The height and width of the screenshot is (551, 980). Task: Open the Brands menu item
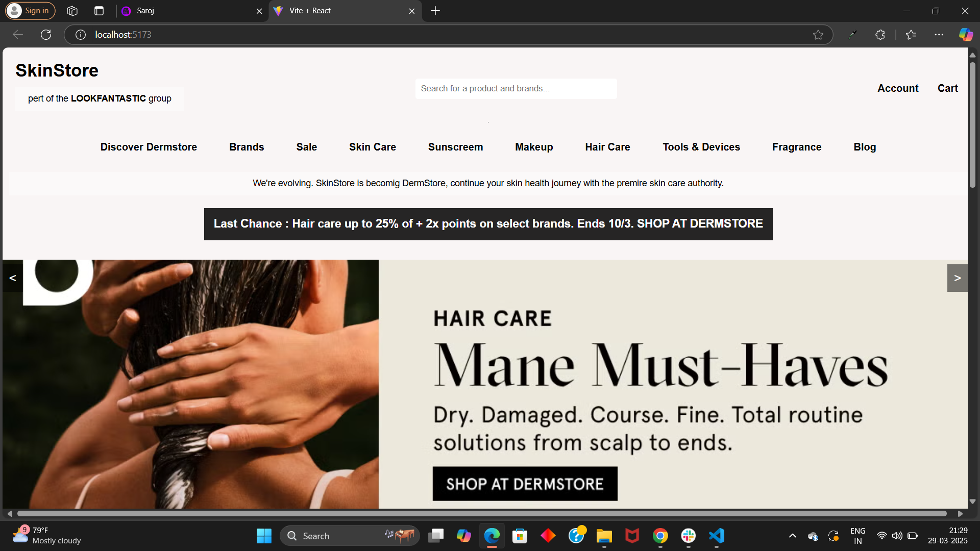[x=247, y=147]
